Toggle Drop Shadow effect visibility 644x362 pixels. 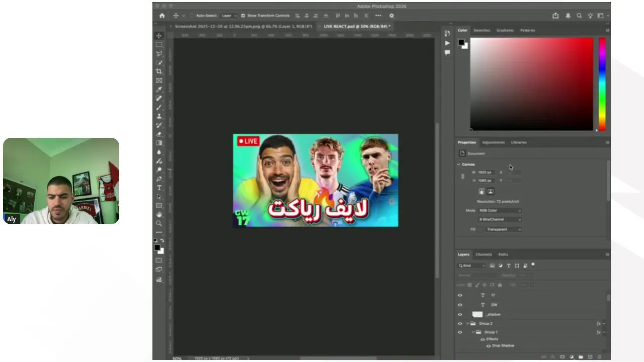[488, 346]
